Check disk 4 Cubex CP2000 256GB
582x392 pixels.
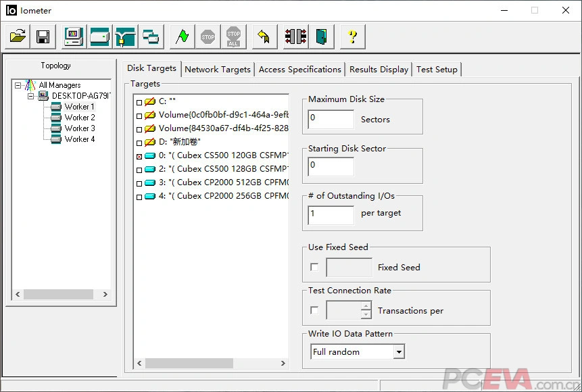(139, 197)
